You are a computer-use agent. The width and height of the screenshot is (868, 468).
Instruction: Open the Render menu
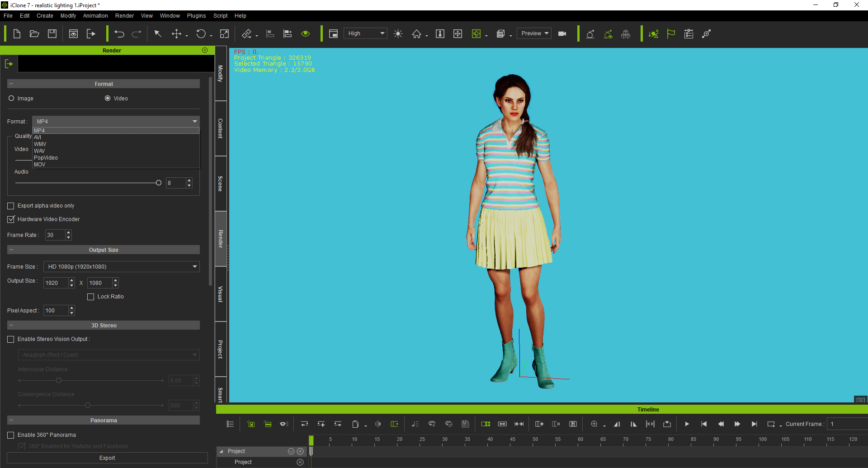(x=124, y=16)
